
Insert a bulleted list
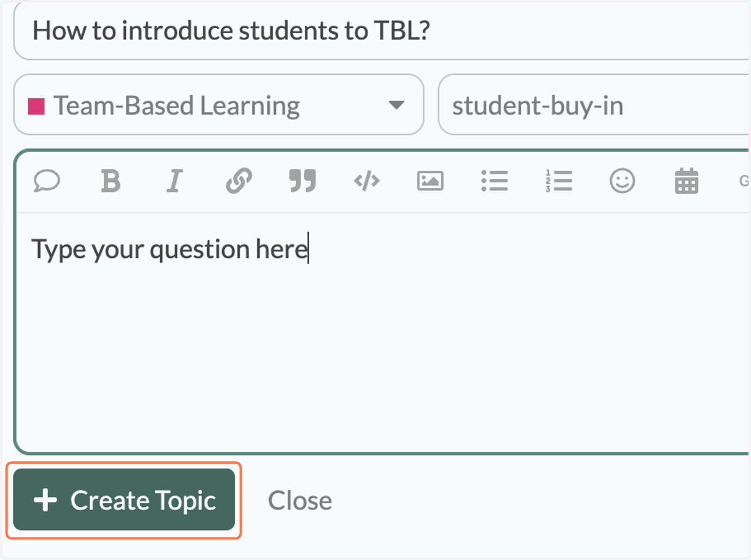pyautogui.click(x=494, y=181)
